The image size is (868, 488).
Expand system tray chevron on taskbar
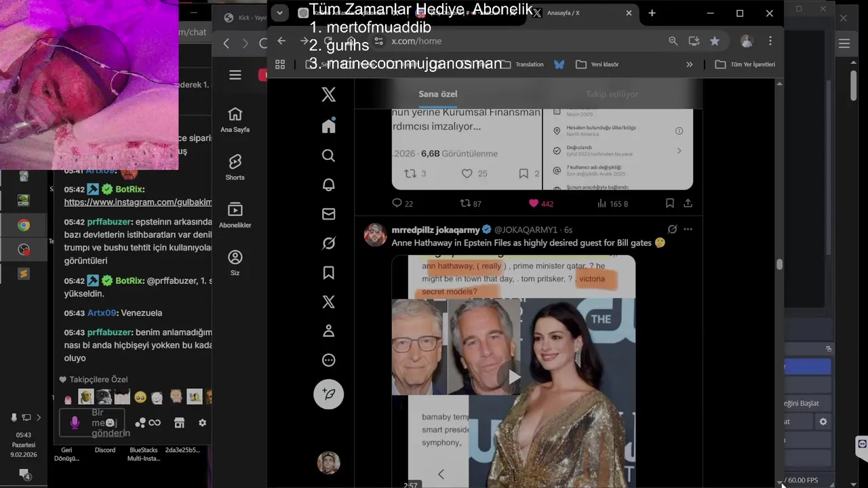click(x=39, y=418)
